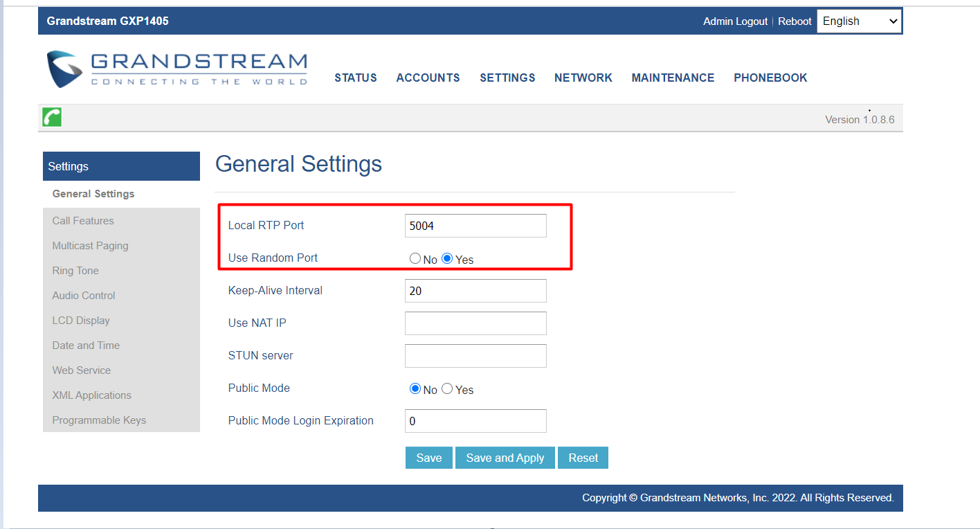
Task: Select Yes for Public Mode
Action: (447, 388)
